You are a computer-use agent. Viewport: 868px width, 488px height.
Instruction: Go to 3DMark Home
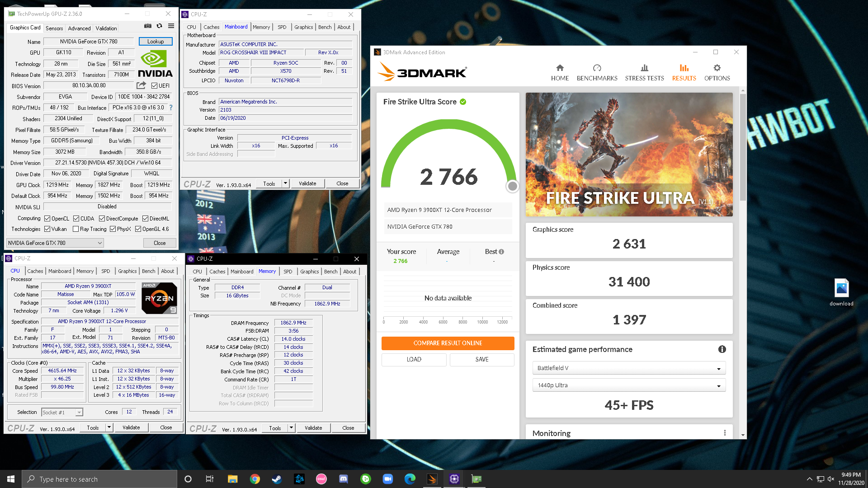[x=560, y=72]
